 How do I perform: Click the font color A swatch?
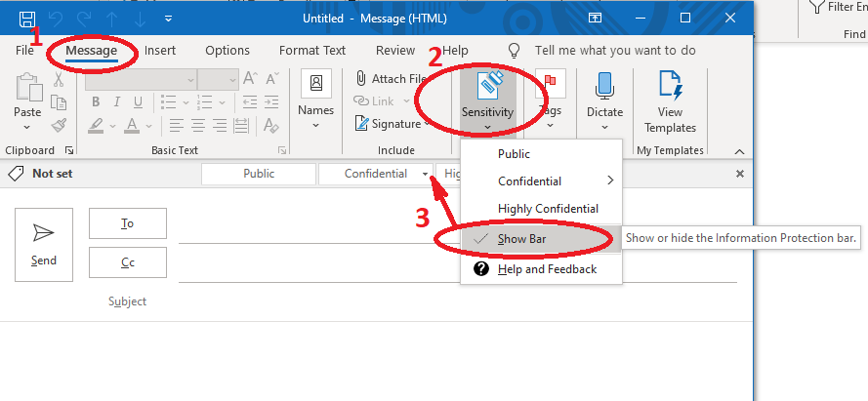132,126
